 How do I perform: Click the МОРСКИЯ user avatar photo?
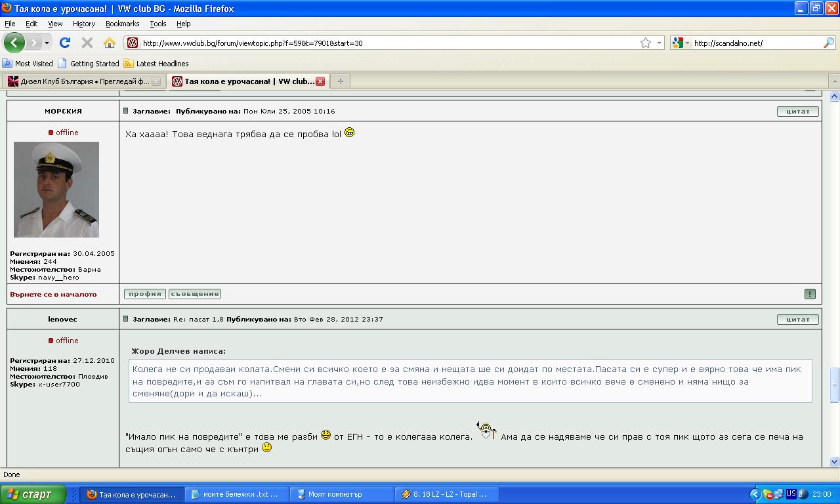[x=56, y=190]
